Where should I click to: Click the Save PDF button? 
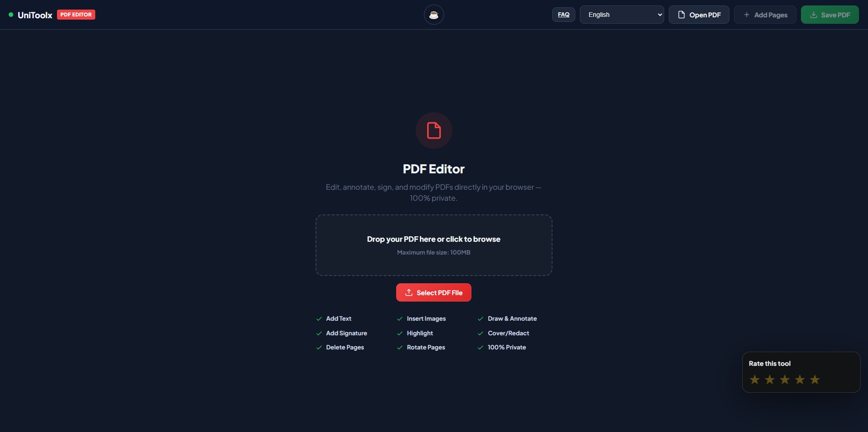click(830, 14)
